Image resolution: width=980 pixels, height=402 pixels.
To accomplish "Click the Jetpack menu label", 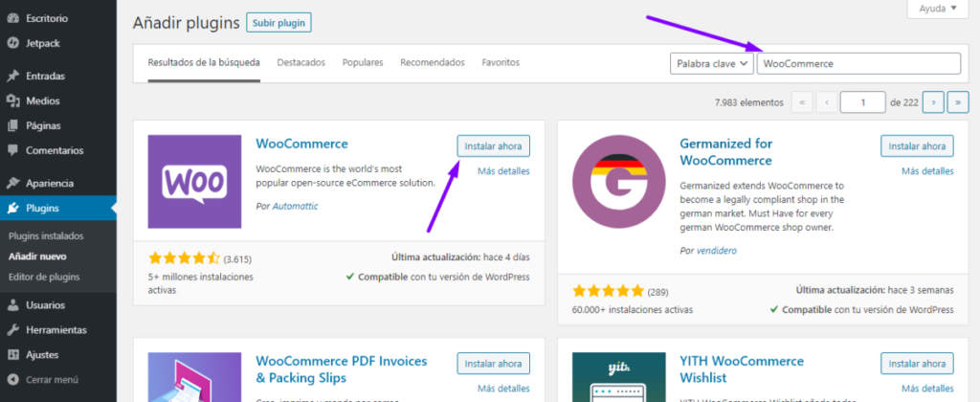I will (x=43, y=43).
